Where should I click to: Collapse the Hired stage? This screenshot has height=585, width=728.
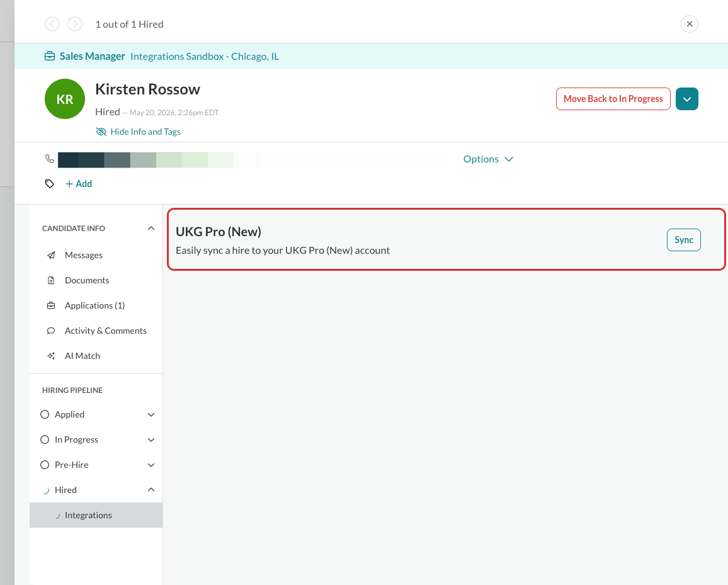pos(151,490)
